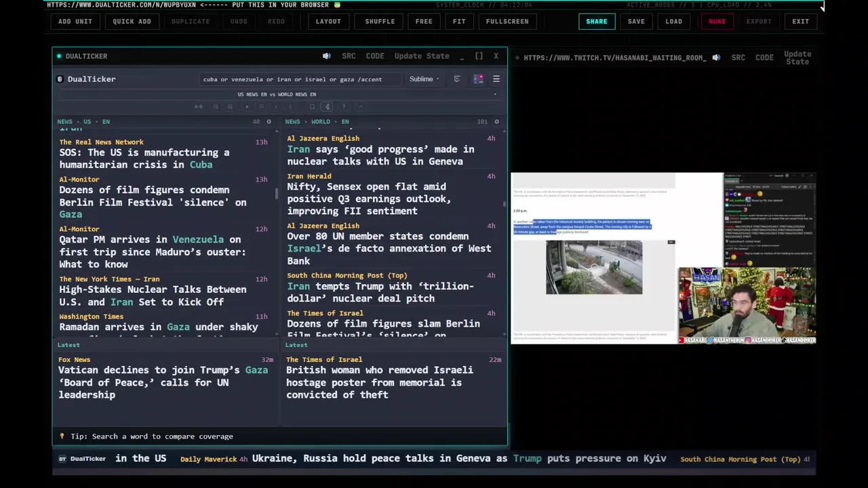Click 'Nifty, Sensex open flat' Iran Herald headline
The image size is (868, 488).
(369, 199)
